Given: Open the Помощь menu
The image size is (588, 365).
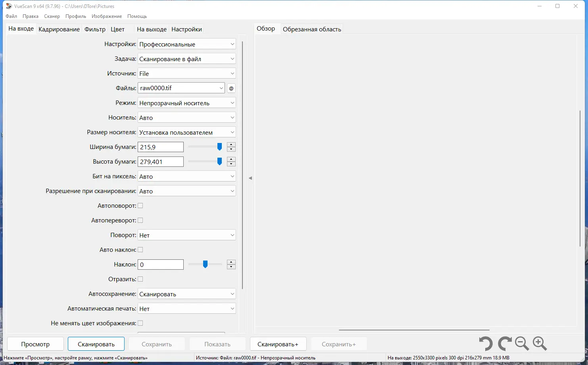Looking at the screenshot, I should 137,16.
